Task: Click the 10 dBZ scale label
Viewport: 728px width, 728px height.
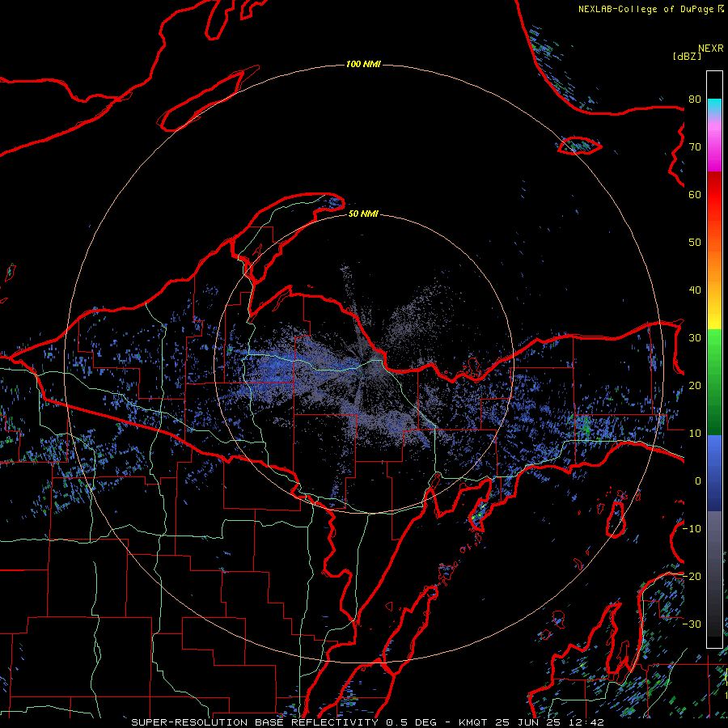Action: [x=695, y=434]
